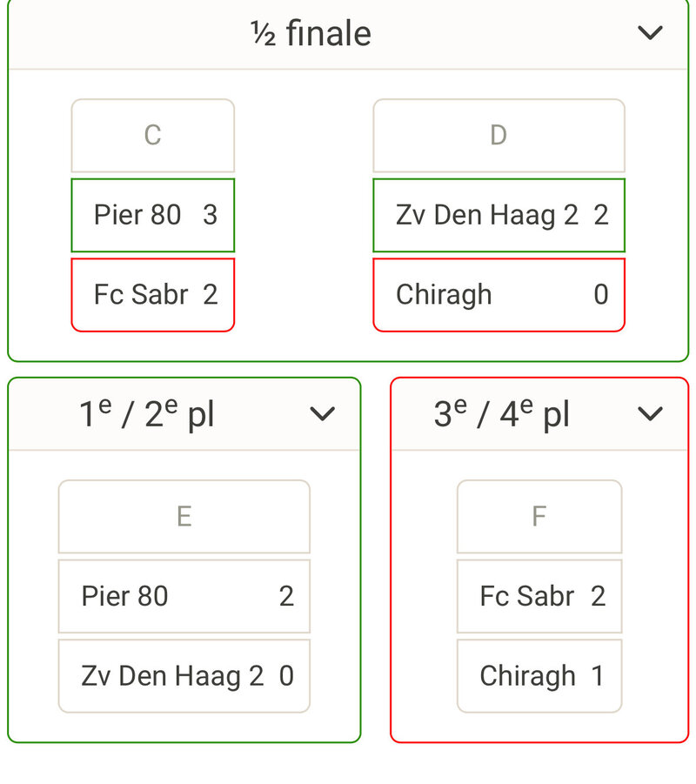Image resolution: width=696 pixels, height=784 pixels.
Task: Select Zv Den Haag 2 in match E
Action: (x=171, y=676)
